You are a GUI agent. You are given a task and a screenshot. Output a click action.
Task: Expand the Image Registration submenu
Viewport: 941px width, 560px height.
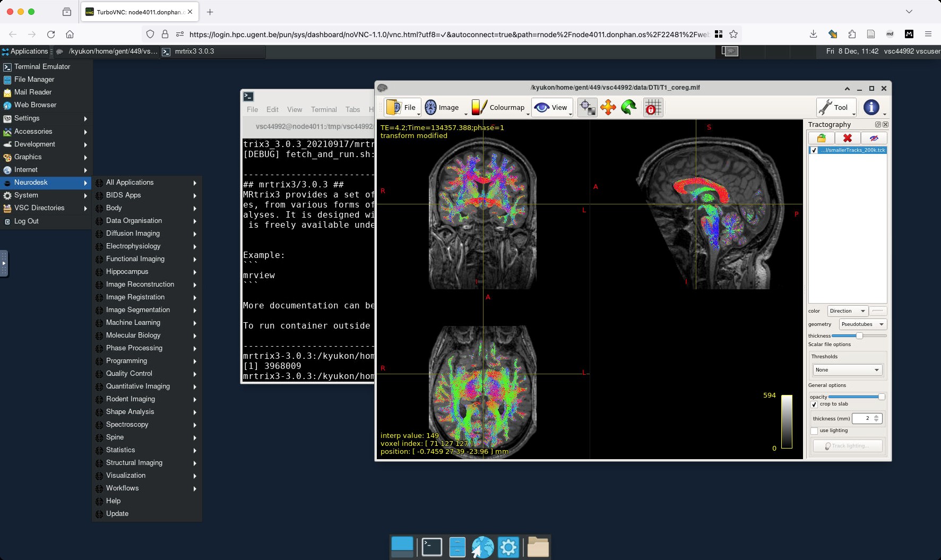coord(147,297)
